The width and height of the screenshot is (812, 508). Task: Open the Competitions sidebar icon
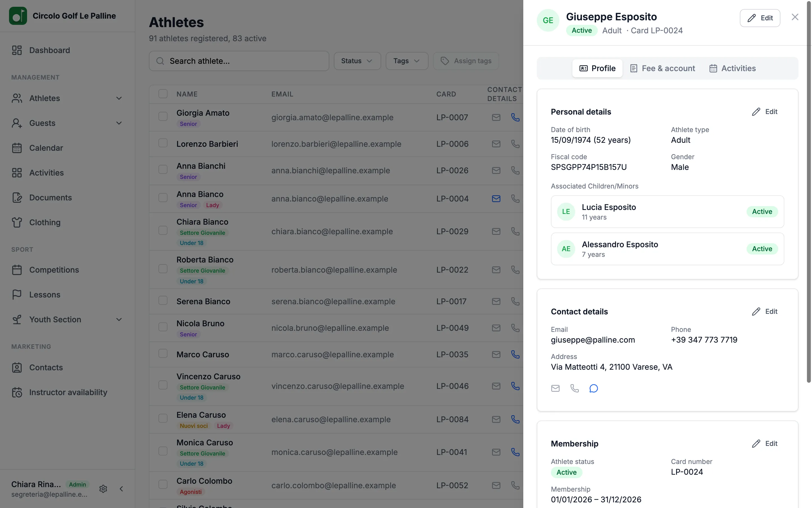click(17, 270)
